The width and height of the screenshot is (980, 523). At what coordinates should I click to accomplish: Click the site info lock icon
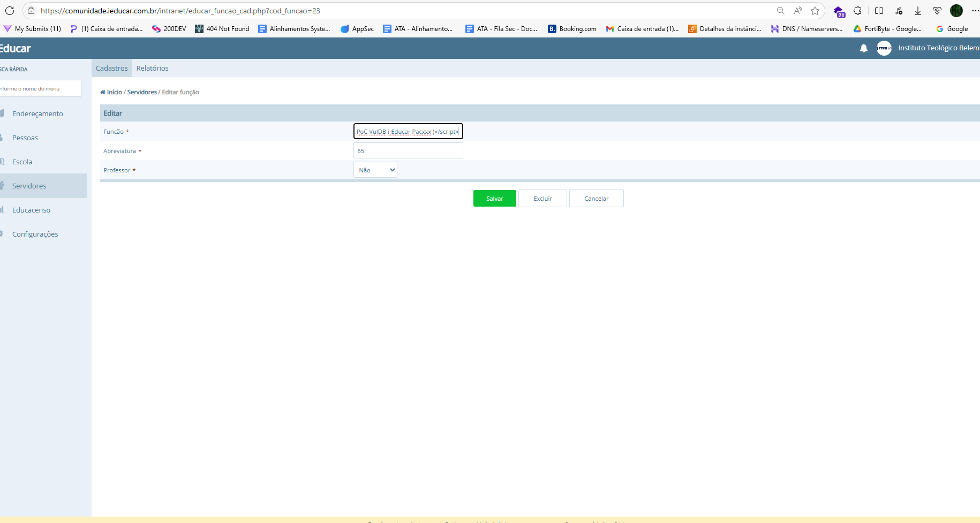click(31, 11)
